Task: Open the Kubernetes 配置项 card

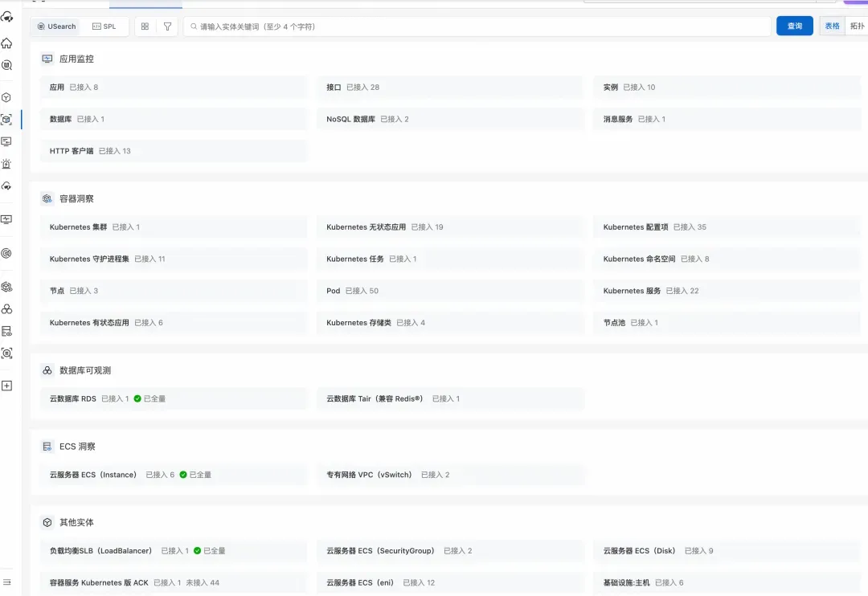Action: click(x=727, y=227)
